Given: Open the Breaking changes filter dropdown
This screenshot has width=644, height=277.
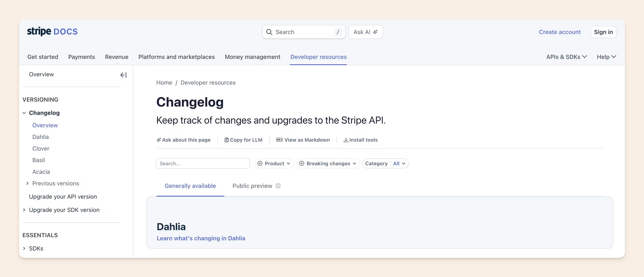Looking at the screenshot, I should (x=328, y=163).
